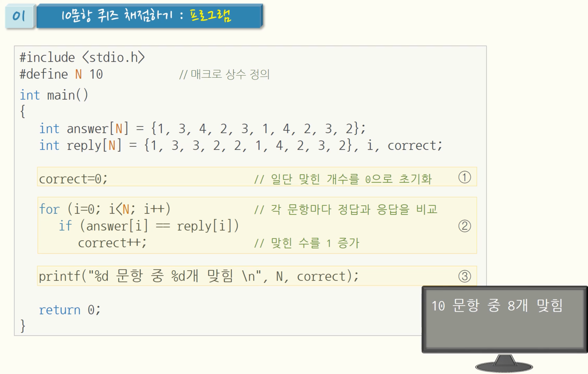Image resolution: width=588 pixels, height=374 pixels.
Task: Click the title text "10문항 퀴즈 채점하기"
Action: [x=117, y=15]
